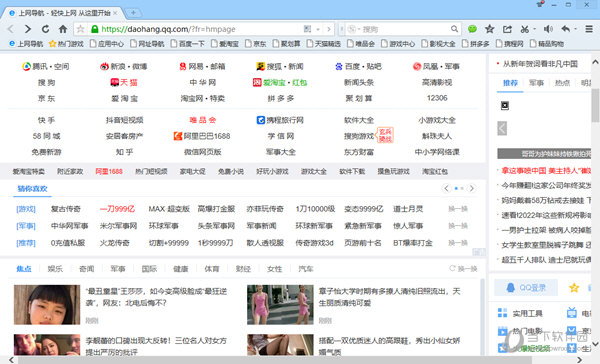This screenshot has height=364, width=600.
Task: Open the 热门游戏 bookmark
Action: 66,44
